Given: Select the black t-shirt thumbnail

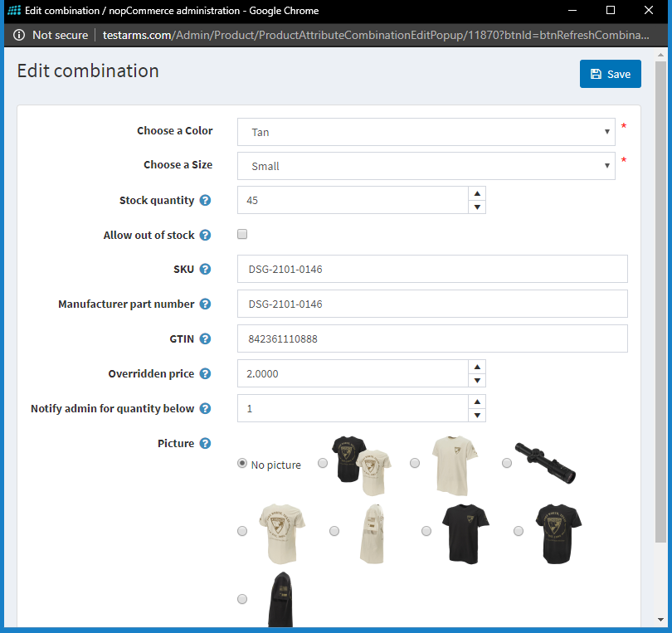Looking at the screenshot, I should pos(323,463).
